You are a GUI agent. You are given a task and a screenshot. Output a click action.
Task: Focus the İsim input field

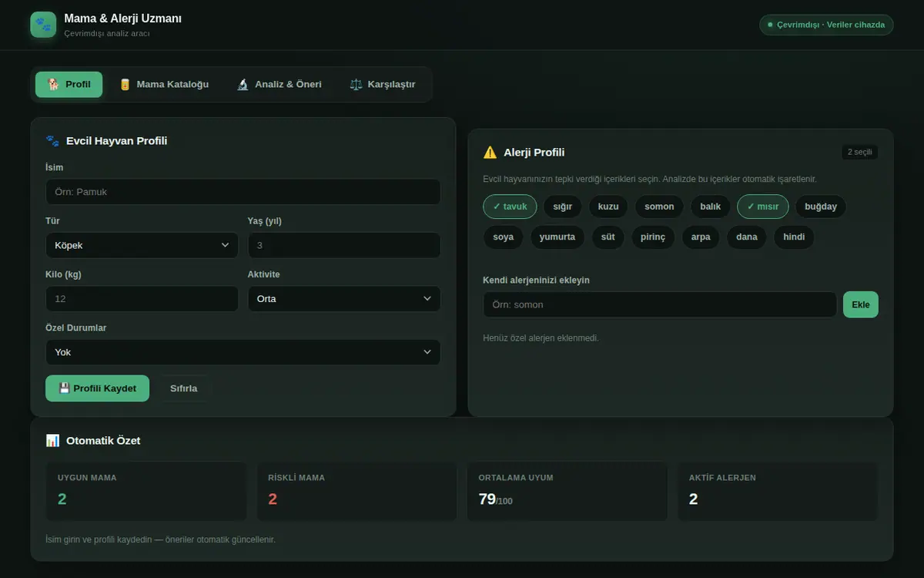pos(243,192)
